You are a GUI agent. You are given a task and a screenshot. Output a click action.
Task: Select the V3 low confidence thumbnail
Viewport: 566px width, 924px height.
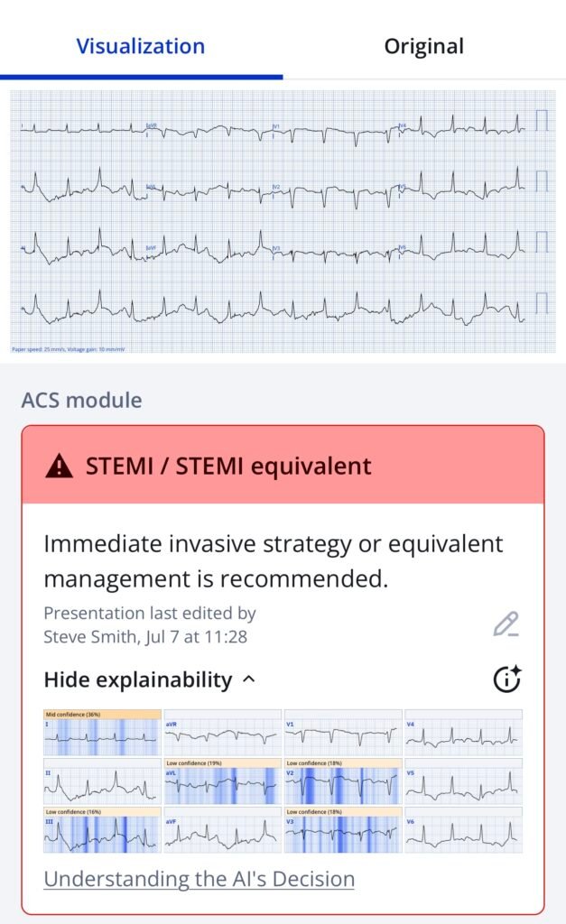point(342,830)
